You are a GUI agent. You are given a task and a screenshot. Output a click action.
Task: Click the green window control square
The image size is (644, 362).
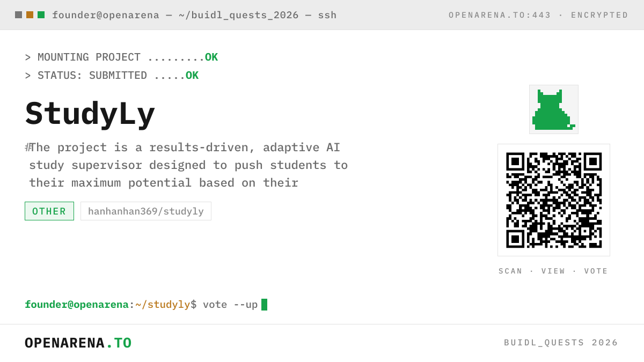click(x=41, y=15)
